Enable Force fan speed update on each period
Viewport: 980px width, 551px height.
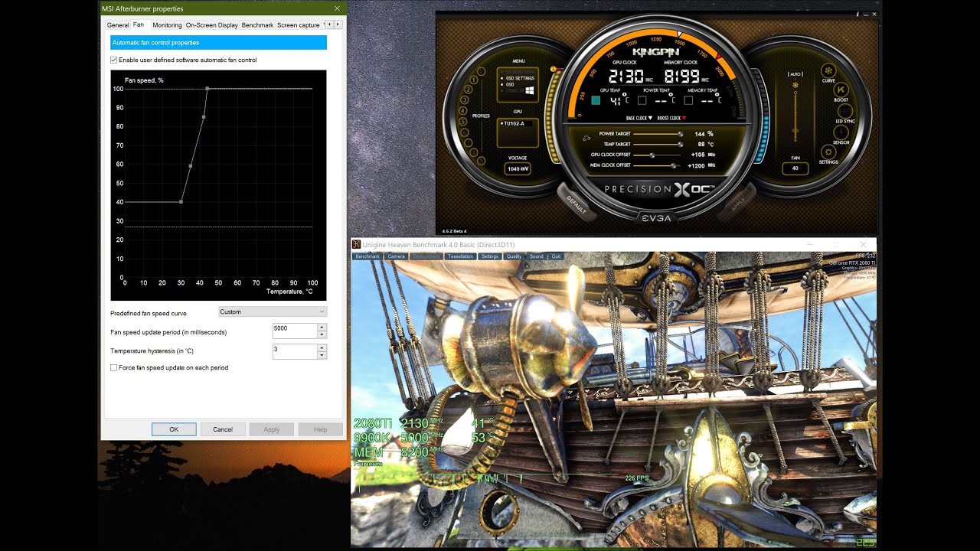coord(114,367)
